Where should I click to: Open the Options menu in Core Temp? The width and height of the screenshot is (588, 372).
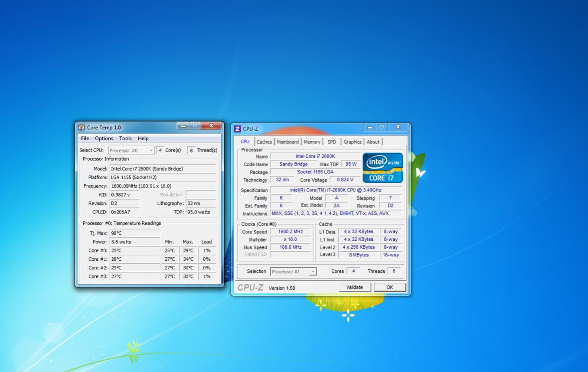coord(104,139)
